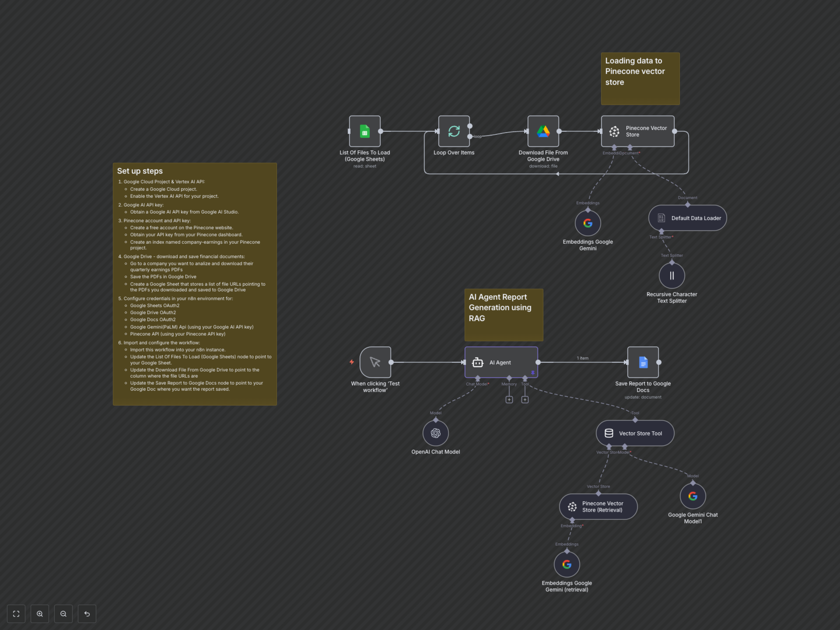Viewport: 840px width, 630px height.
Task: Open the Default Data Loader node
Action: coord(687,218)
